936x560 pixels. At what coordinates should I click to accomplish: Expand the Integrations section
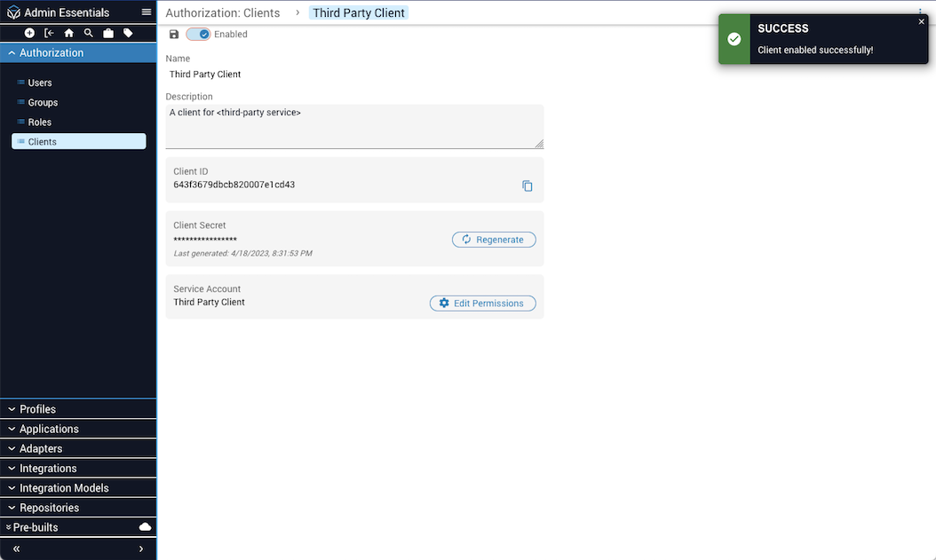tap(78, 469)
